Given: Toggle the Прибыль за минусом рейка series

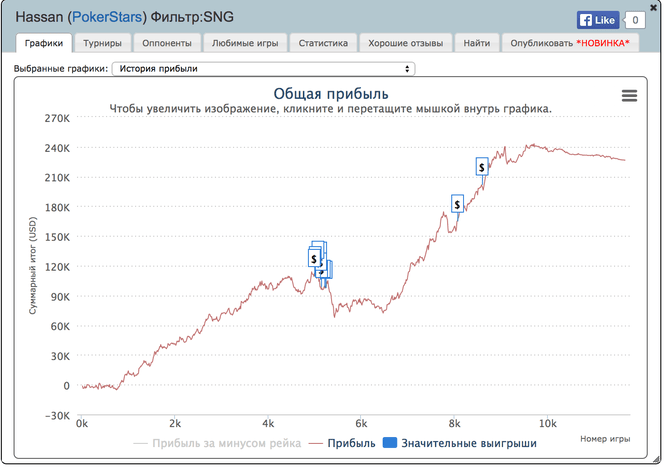Looking at the screenshot, I should tap(217, 443).
